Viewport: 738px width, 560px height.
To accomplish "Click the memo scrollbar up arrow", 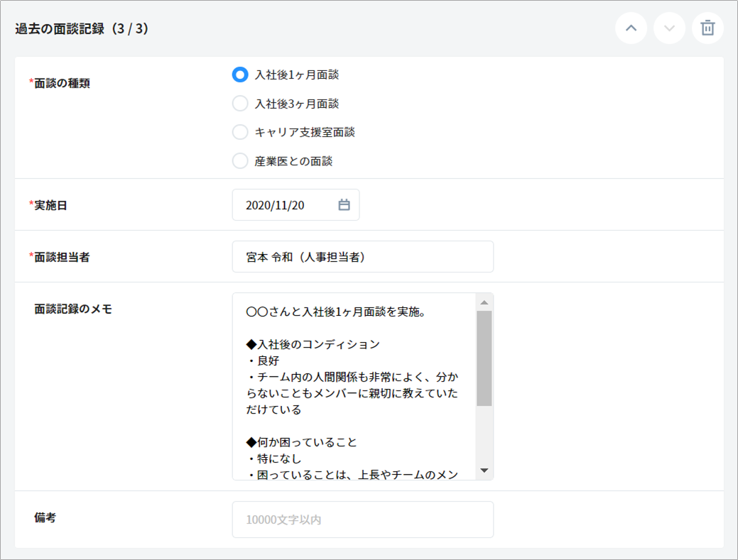I will click(484, 302).
